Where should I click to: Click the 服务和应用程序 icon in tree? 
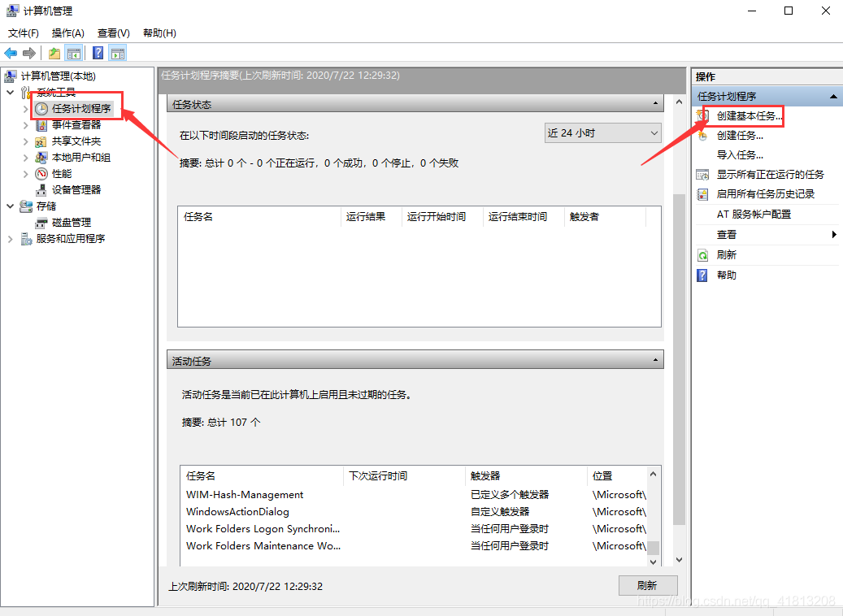pyautogui.click(x=26, y=239)
